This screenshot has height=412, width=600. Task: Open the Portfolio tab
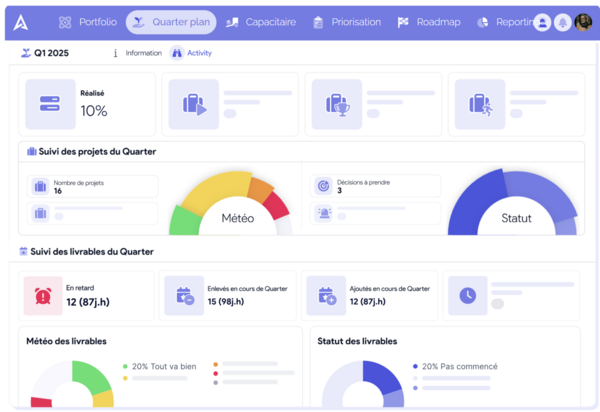(88, 22)
